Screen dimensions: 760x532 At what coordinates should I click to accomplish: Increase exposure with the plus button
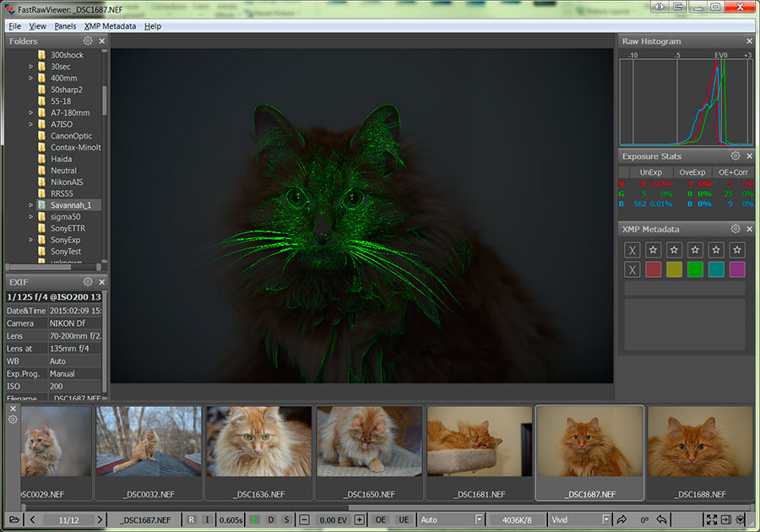[x=359, y=519]
